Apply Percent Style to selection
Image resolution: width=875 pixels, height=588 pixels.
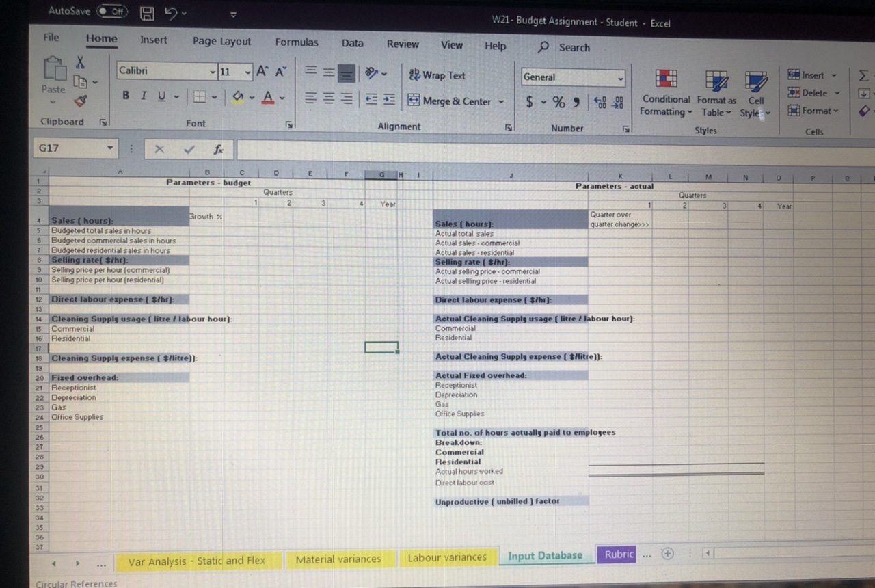tap(558, 101)
